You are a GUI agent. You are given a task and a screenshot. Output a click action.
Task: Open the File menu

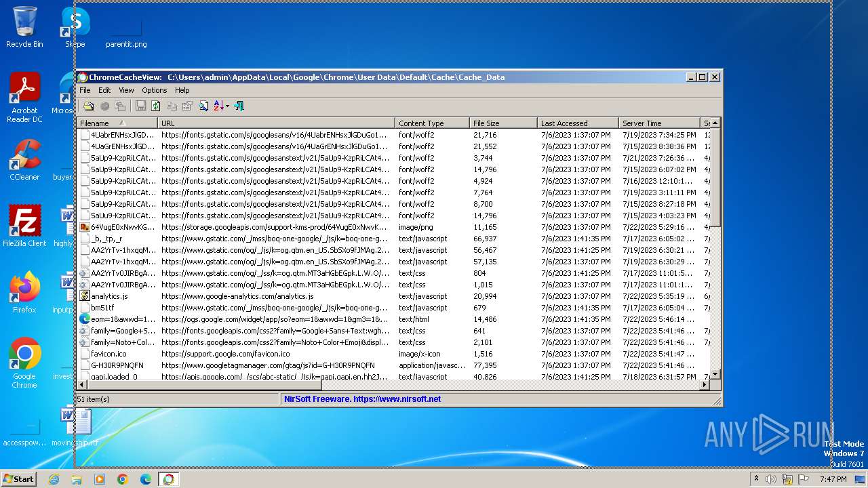click(85, 90)
